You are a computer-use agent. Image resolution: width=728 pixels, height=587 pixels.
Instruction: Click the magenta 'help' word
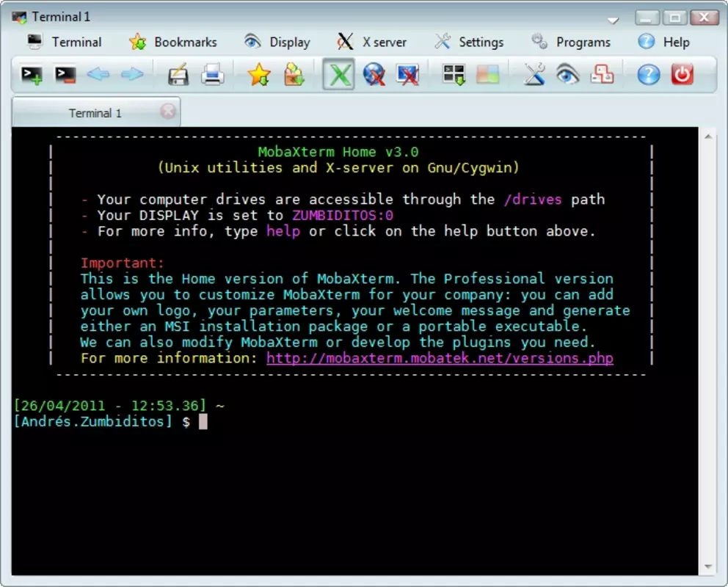click(x=283, y=231)
